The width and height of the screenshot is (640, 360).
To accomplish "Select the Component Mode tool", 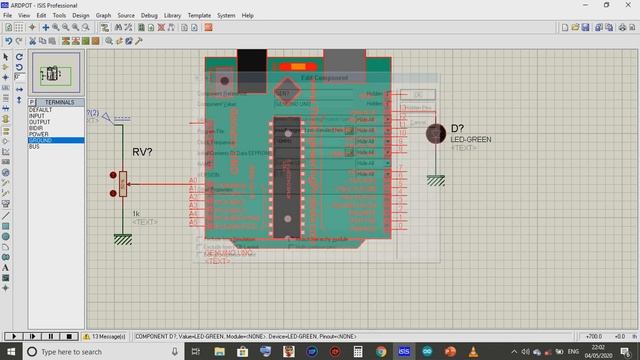I will point(6,67).
